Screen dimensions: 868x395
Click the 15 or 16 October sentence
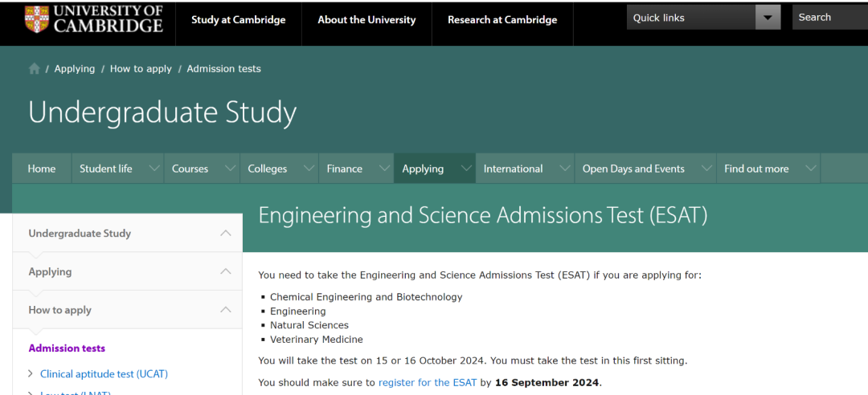[374, 361]
